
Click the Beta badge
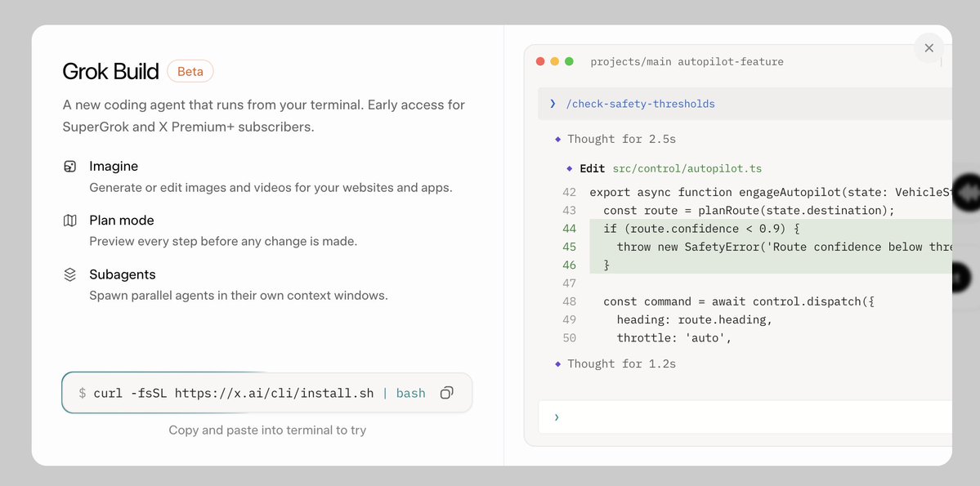(x=190, y=71)
